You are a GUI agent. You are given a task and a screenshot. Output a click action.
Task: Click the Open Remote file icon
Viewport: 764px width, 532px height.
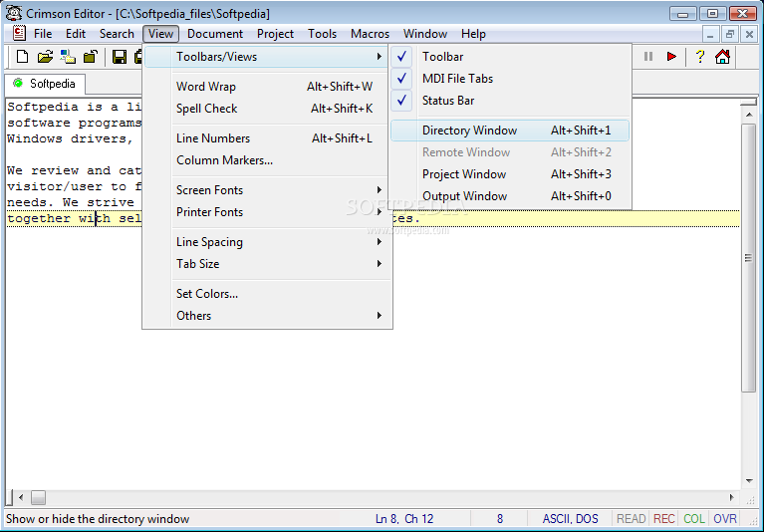pos(68,57)
